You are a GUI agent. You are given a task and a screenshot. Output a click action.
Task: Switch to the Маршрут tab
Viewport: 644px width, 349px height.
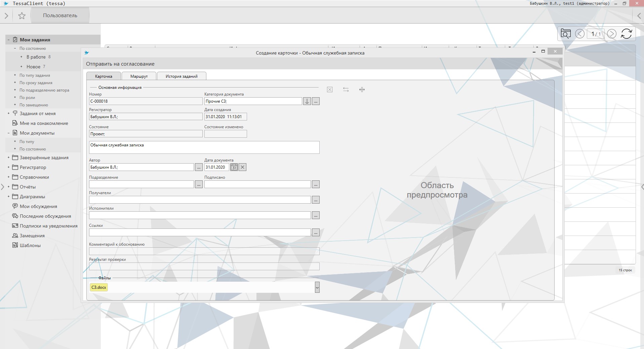click(139, 76)
